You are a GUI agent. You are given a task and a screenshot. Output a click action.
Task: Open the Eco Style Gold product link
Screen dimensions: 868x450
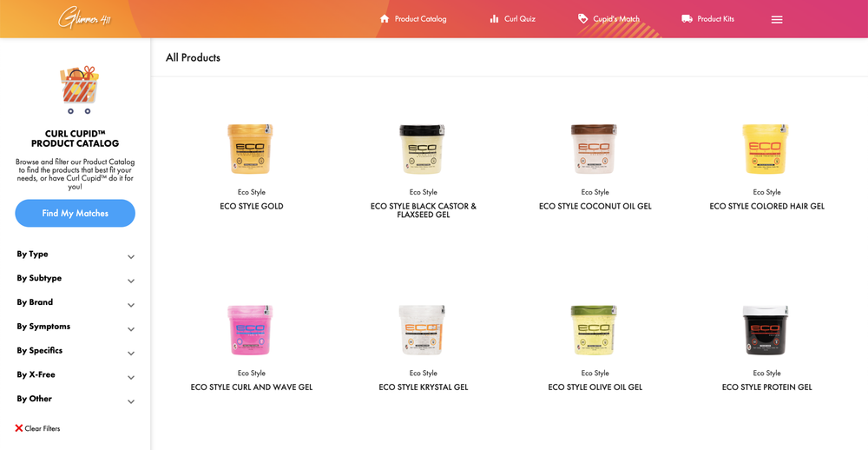coord(252,206)
